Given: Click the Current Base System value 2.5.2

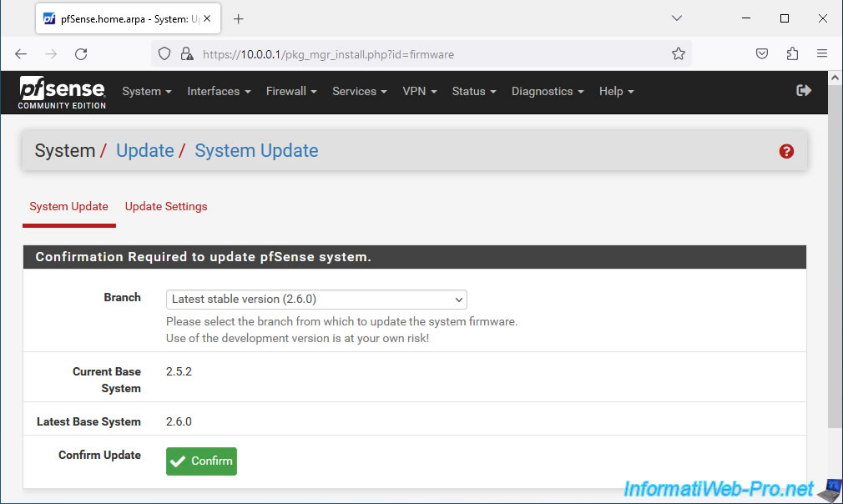Looking at the screenshot, I should point(179,372).
